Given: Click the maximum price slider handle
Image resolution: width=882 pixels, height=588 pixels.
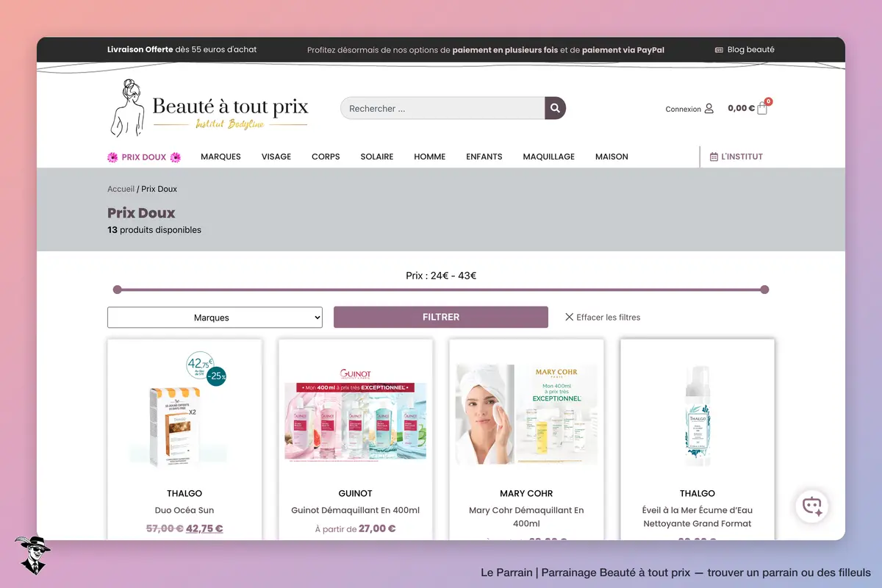Looking at the screenshot, I should [764, 290].
